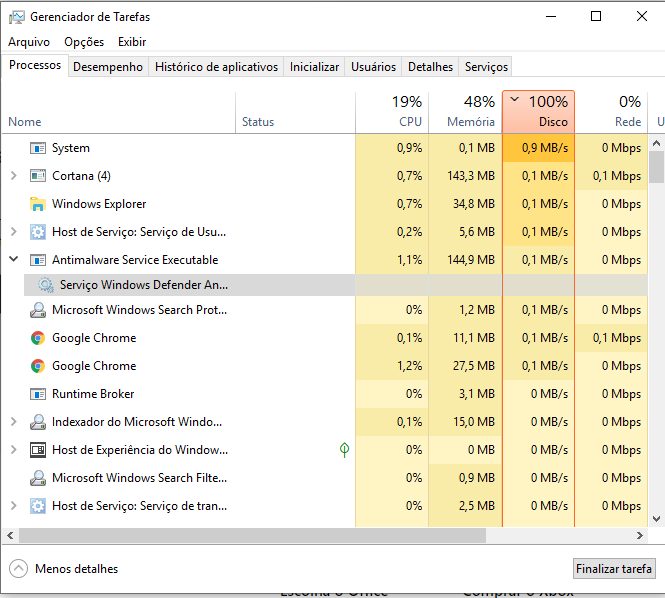Switch to the Detalhes tab
This screenshot has width=665, height=598.
coord(430,67)
